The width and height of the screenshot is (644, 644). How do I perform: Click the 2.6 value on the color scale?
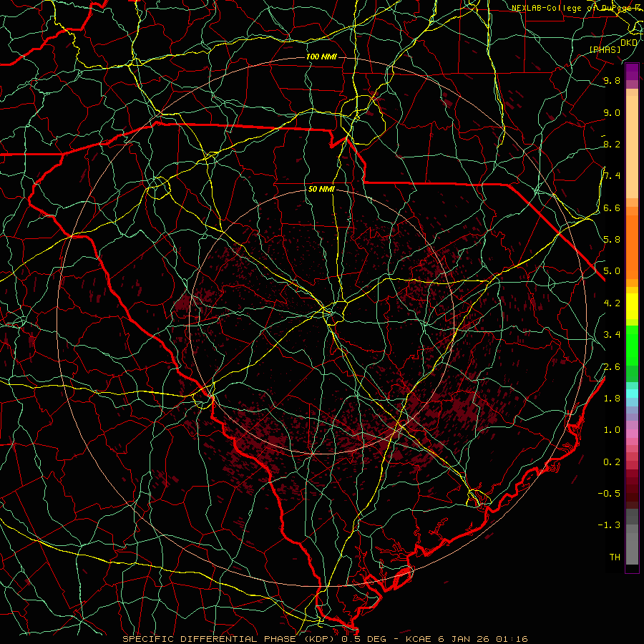tap(612, 367)
